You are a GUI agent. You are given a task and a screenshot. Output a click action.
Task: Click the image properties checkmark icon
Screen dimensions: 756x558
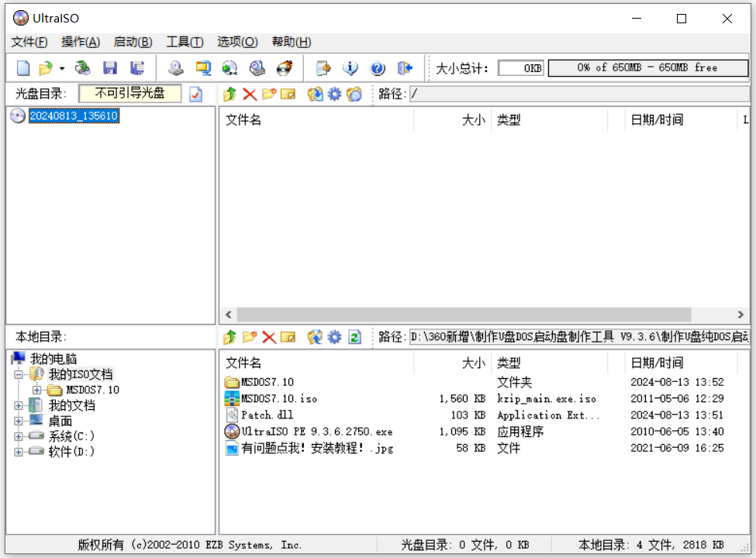(x=195, y=94)
